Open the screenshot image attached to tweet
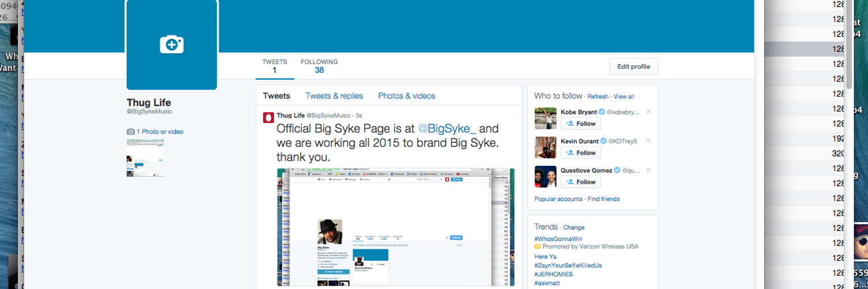The height and width of the screenshot is (289, 868). pyautogui.click(x=396, y=227)
